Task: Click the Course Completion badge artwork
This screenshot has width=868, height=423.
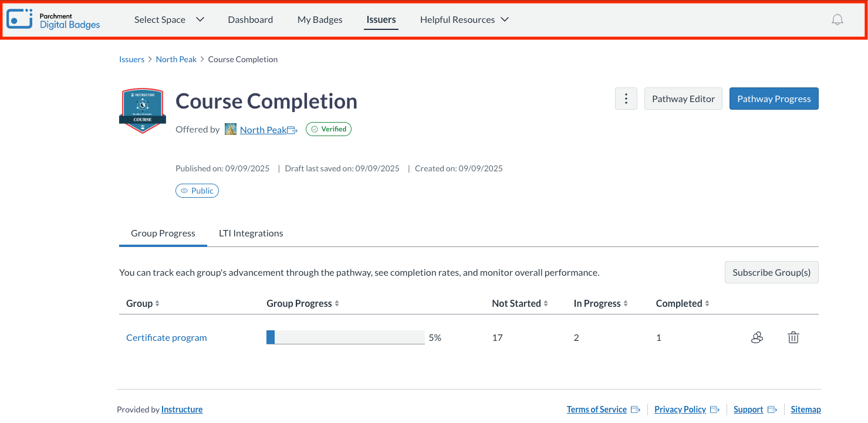Action: pyautogui.click(x=142, y=110)
